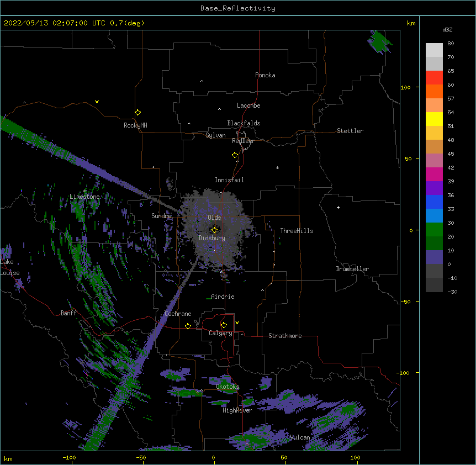Screen dimensions: 476x465
Task: Click the yellow diamond marker directly above the Calgary label
Action: 224,325
